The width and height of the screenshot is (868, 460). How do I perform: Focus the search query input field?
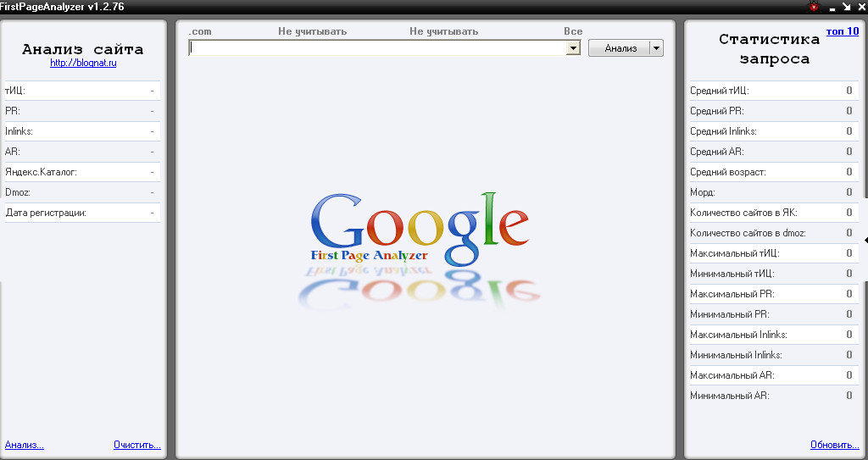coord(377,48)
